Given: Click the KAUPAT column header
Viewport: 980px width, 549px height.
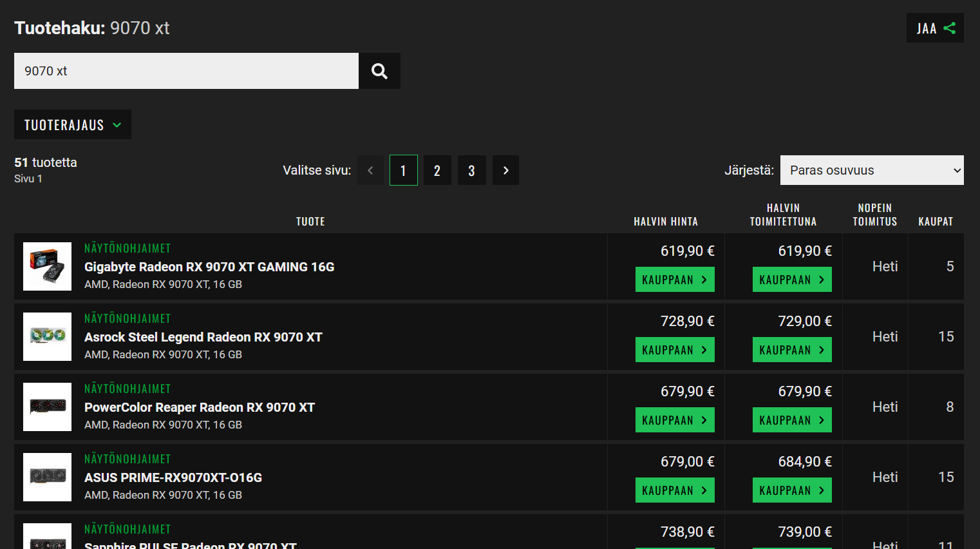Looking at the screenshot, I should (x=936, y=222).
